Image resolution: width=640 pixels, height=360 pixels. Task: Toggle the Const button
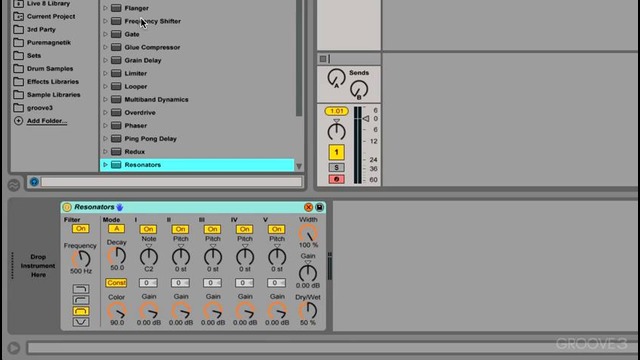[x=116, y=283]
